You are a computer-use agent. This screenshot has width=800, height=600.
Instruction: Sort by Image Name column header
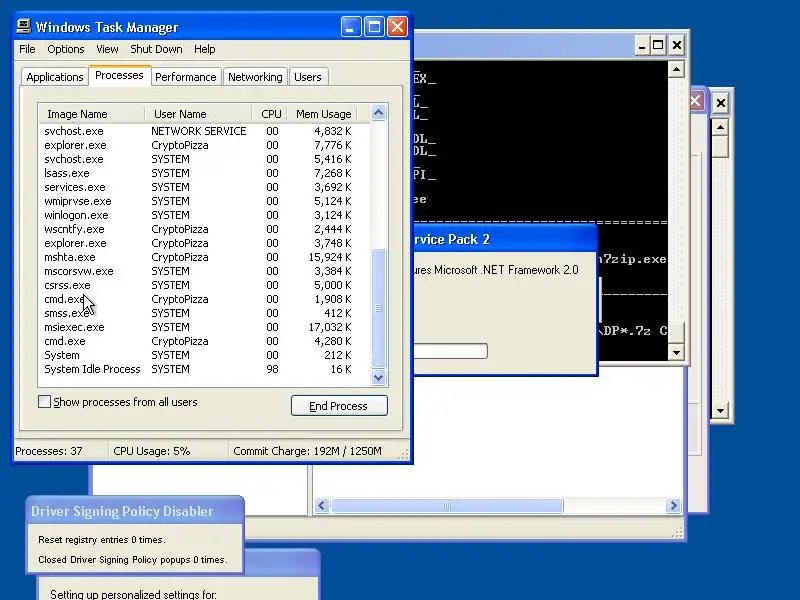pyautogui.click(x=92, y=114)
